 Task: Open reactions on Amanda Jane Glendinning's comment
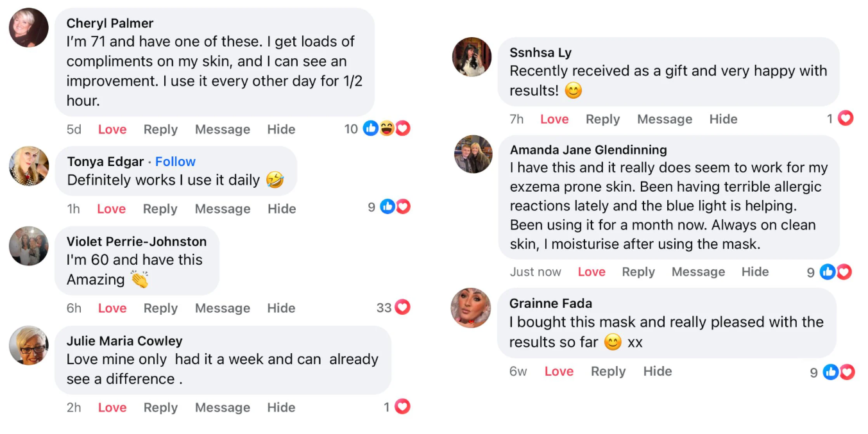(835, 272)
